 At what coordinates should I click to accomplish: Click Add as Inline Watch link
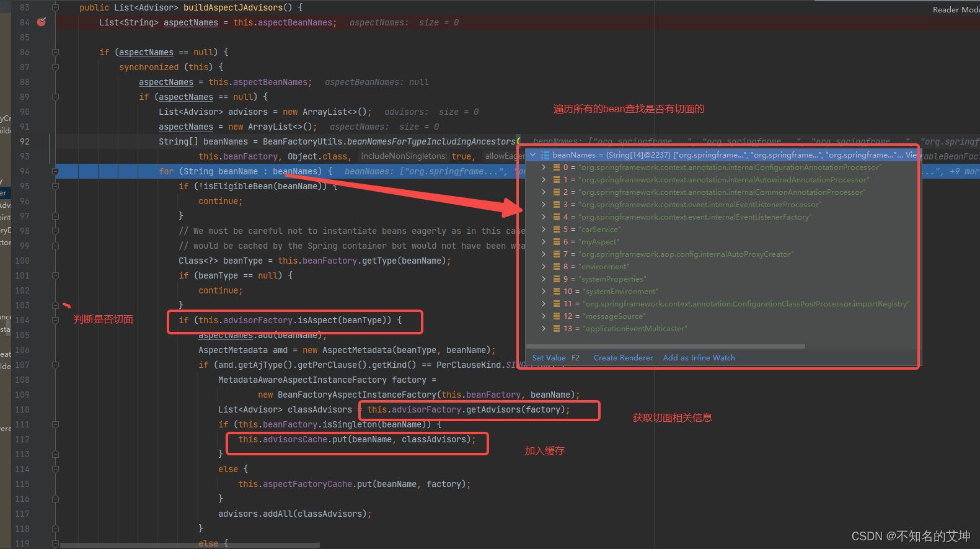point(699,358)
